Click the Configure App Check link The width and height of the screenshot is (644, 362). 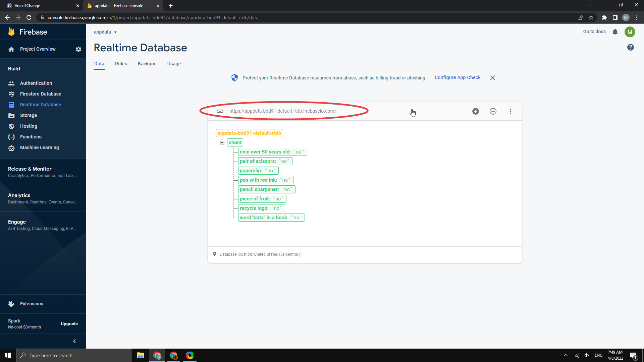[x=458, y=77]
